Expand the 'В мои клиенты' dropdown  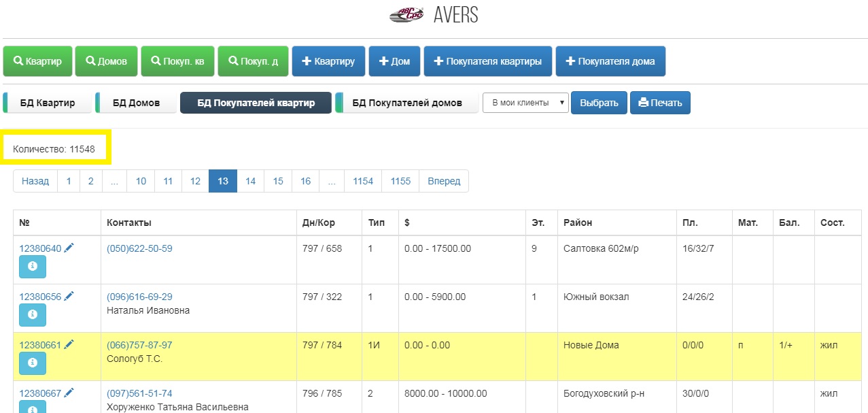tap(525, 103)
